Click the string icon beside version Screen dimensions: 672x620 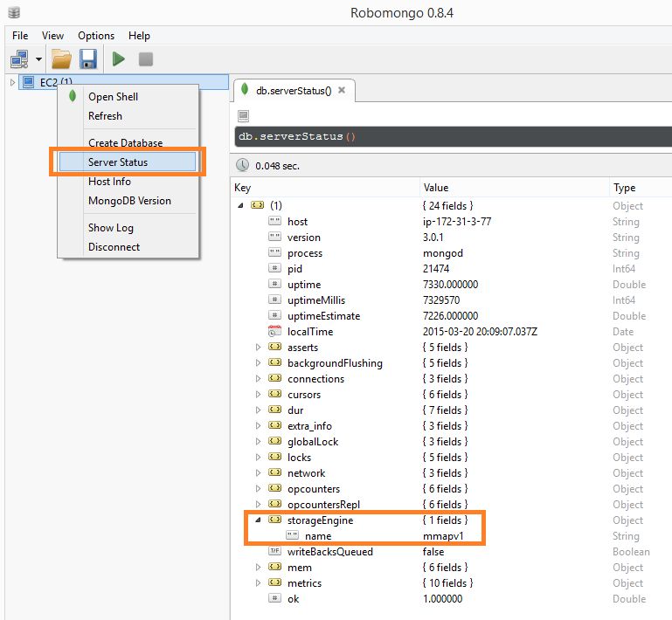274,237
